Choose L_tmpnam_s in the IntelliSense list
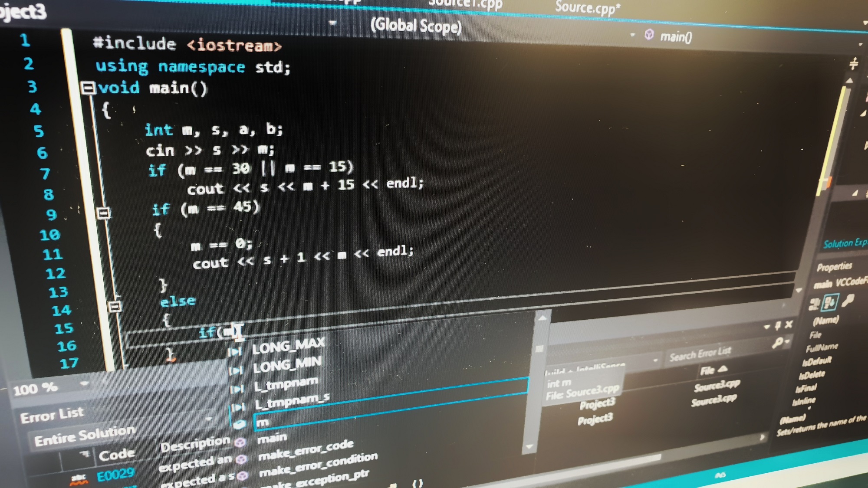Image resolution: width=868 pixels, height=488 pixels. tap(292, 402)
